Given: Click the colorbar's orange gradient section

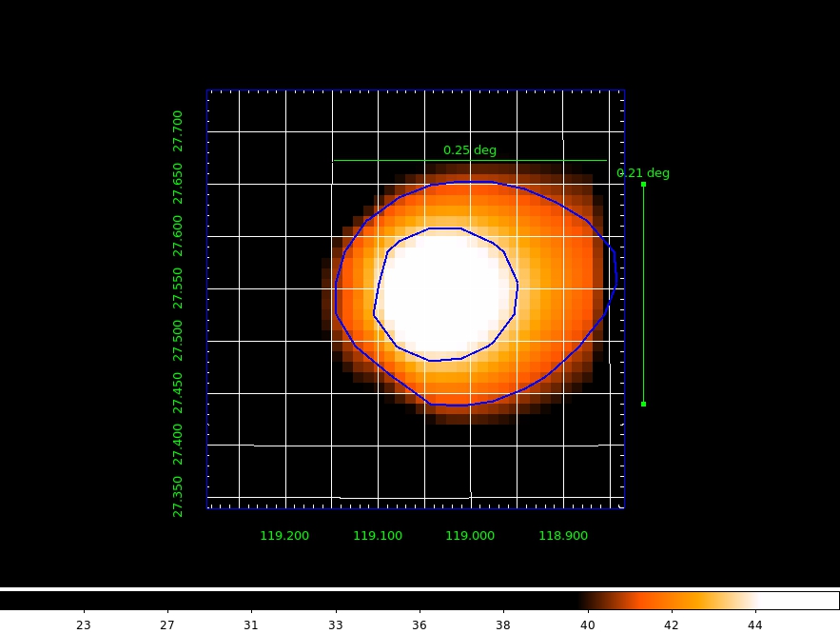Looking at the screenshot, I should pyautogui.click(x=670, y=601).
